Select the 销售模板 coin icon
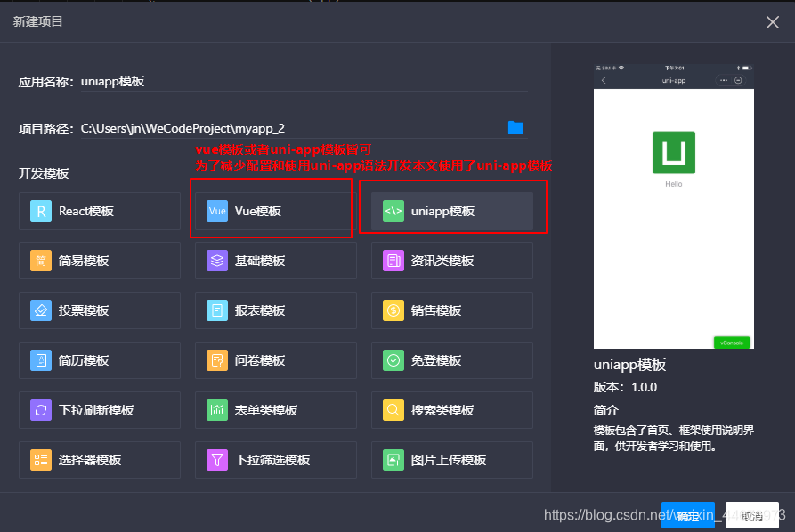This screenshot has height=532, width=795. click(393, 310)
